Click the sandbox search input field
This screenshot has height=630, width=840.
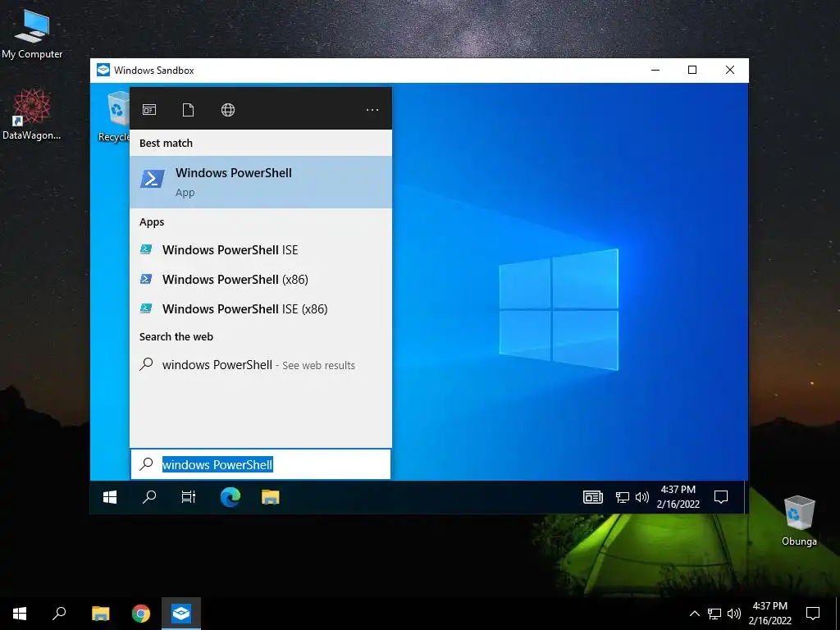261,464
